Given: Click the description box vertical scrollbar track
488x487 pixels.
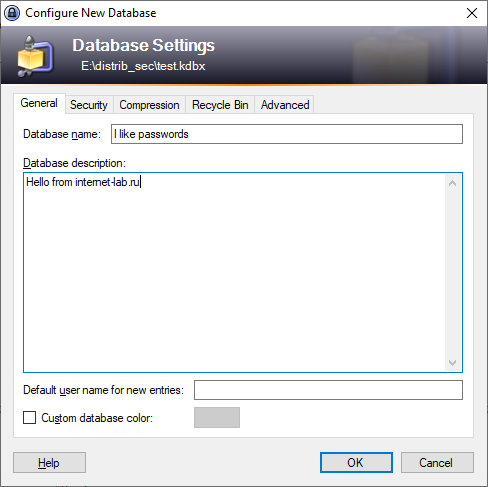Looking at the screenshot, I should (452, 272).
